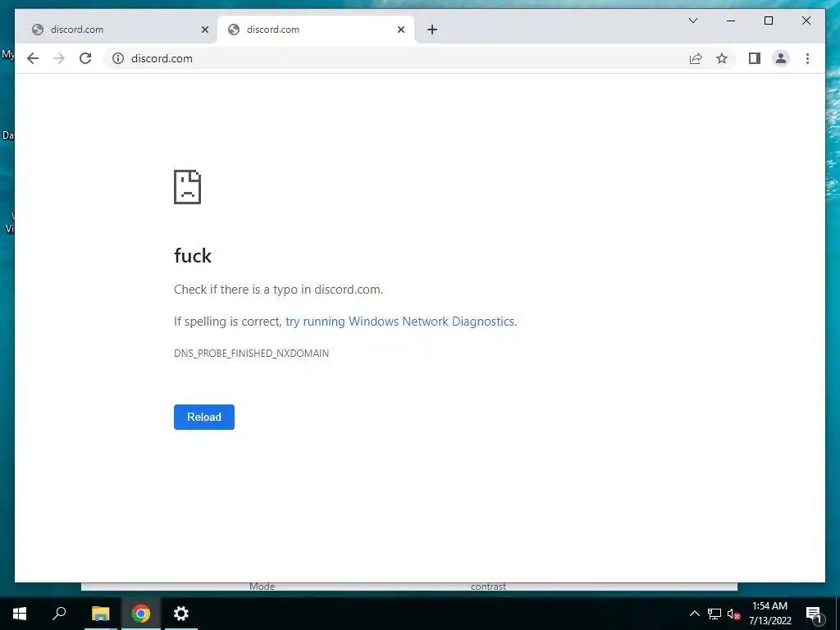Image resolution: width=840 pixels, height=630 pixels.
Task: Click the muted volume tray icon
Action: pyautogui.click(x=733, y=614)
